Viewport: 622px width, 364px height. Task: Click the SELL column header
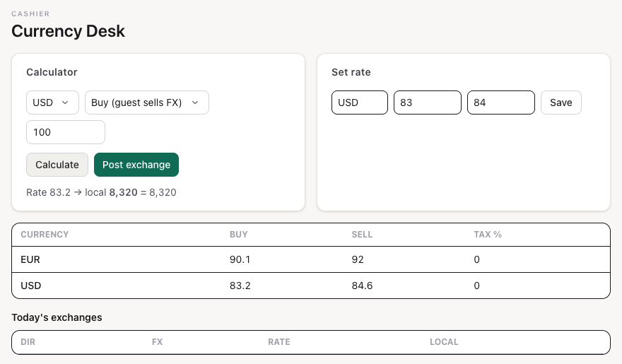click(362, 235)
